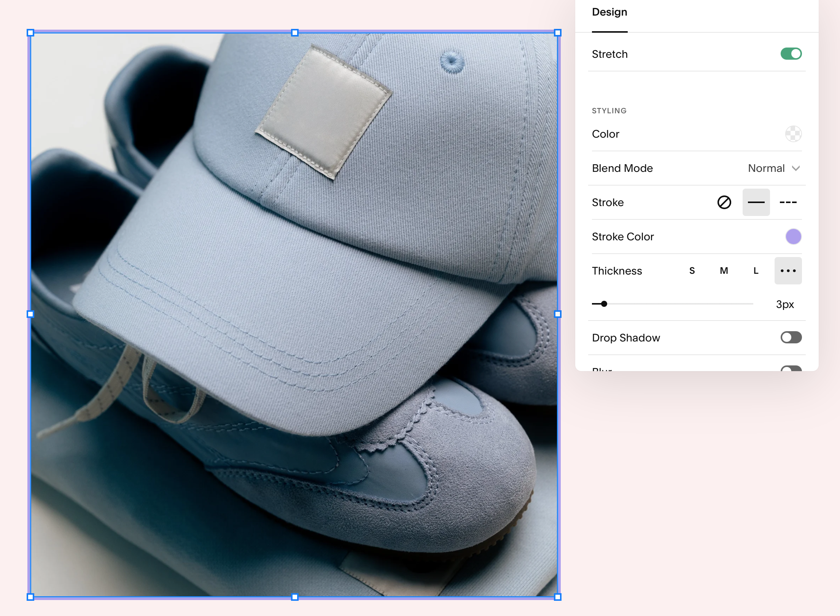
Task: Enable the Drop Shadow toggle
Action: pos(791,338)
